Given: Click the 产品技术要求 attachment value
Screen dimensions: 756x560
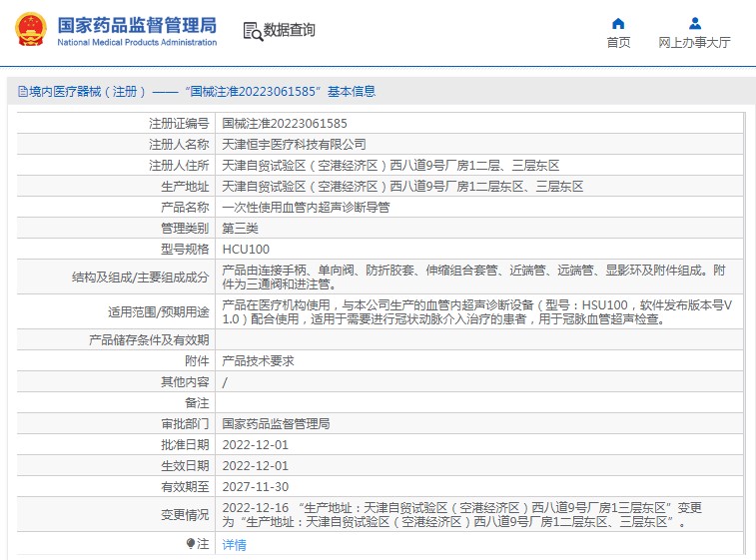Looking at the screenshot, I should tap(258, 361).
